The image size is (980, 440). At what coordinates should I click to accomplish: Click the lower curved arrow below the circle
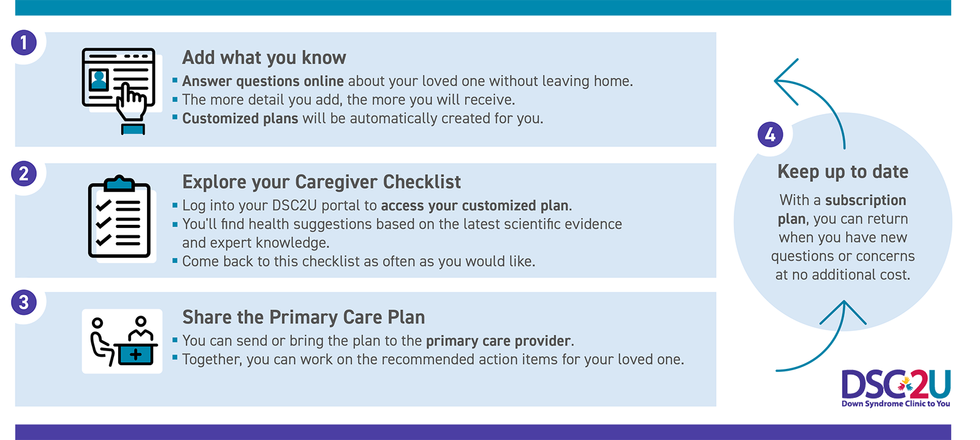(x=821, y=343)
